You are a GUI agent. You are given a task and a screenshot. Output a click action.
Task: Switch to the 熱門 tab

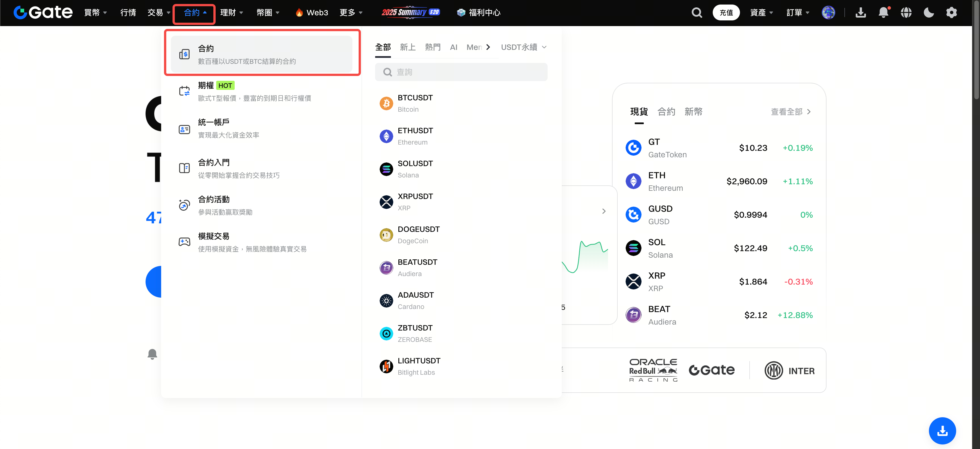click(x=433, y=47)
